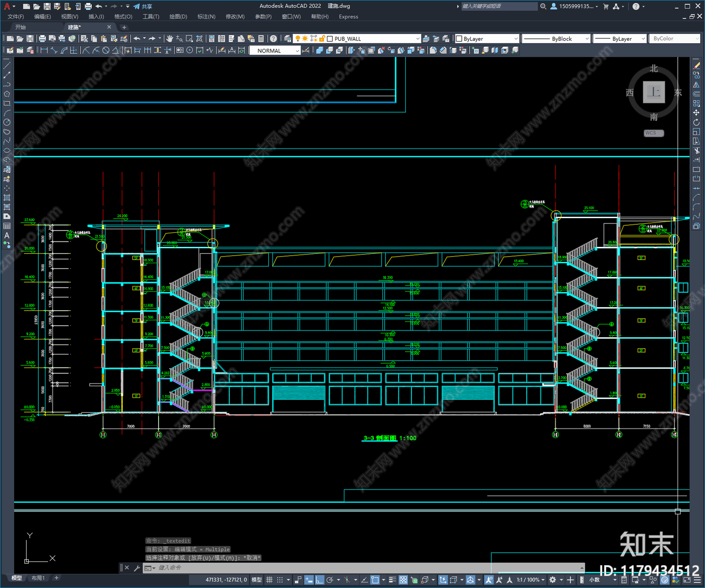
Task: Add a new drawing tab with plus button
Action: click(x=124, y=27)
